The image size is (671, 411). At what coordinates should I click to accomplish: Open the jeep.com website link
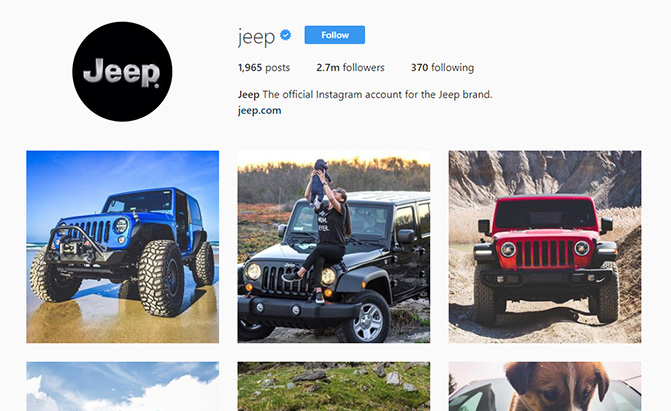(259, 110)
